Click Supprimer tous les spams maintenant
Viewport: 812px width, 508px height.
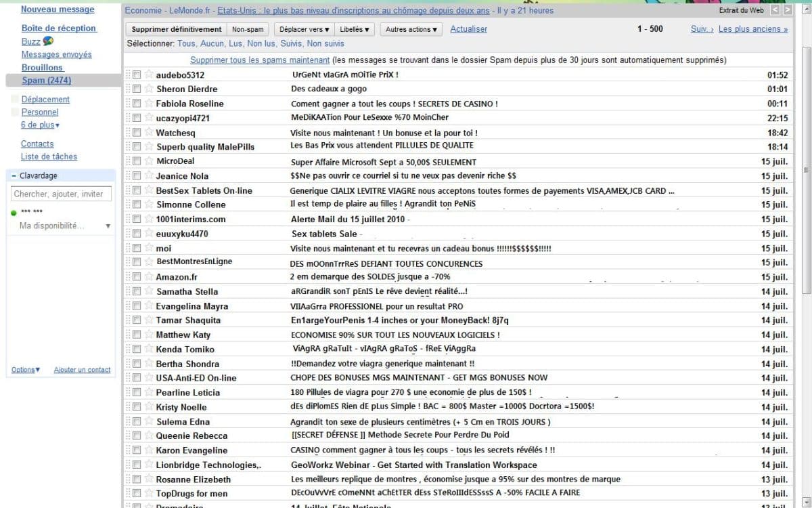pyautogui.click(x=260, y=60)
